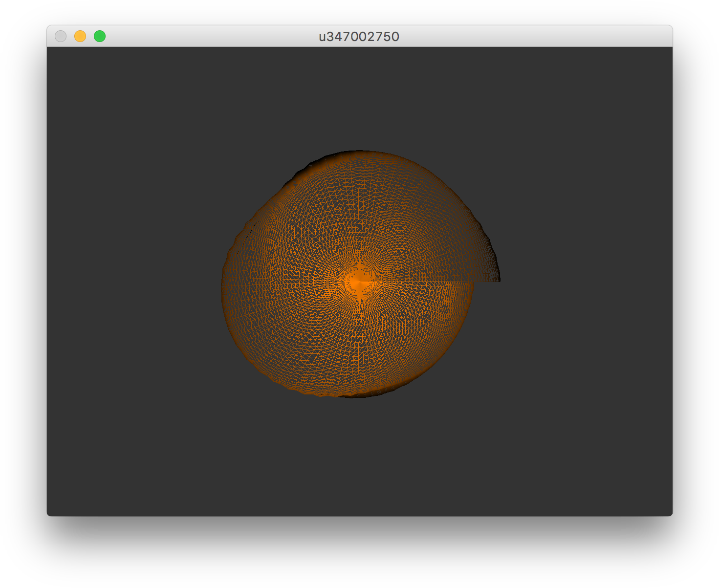The width and height of the screenshot is (719, 588).
Task: Click empty title bar right of the title
Action: (x=538, y=37)
